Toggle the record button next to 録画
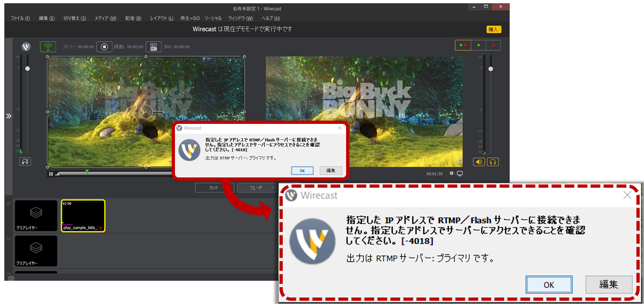The image size is (644, 304). coord(105,47)
